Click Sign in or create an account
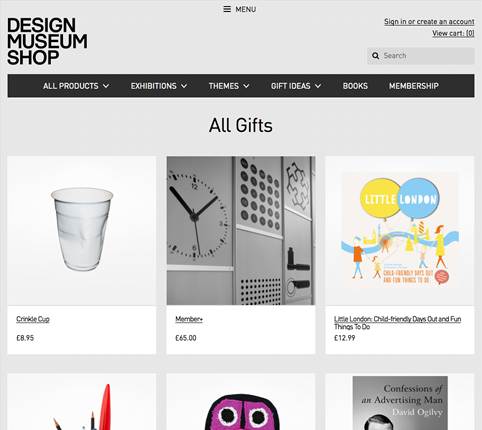482x430 pixels. point(429,22)
